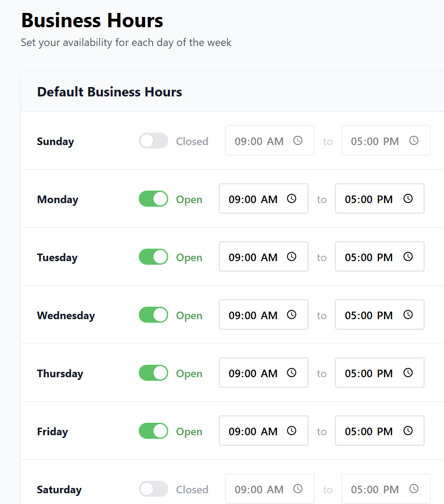Turn on Saturday availability switch
The width and height of the screenshot is (444, 504).
click(153, 489)
